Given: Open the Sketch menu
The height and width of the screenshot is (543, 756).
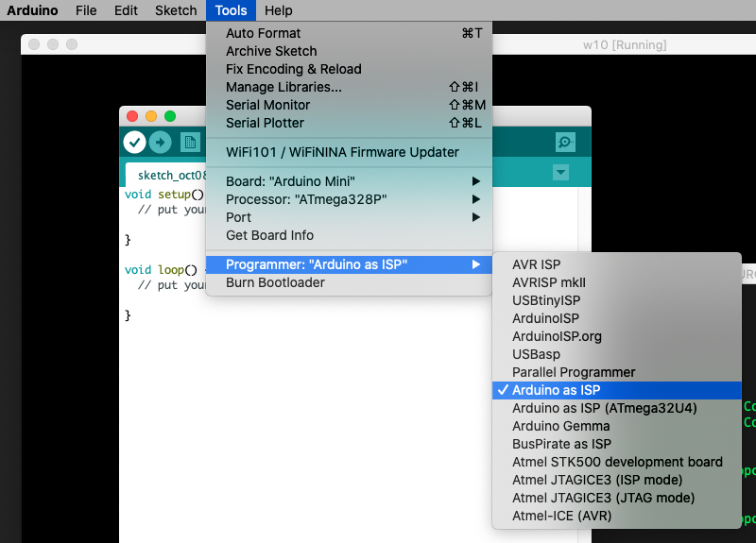Looking at the screenshot, I should tap(176, 10).
